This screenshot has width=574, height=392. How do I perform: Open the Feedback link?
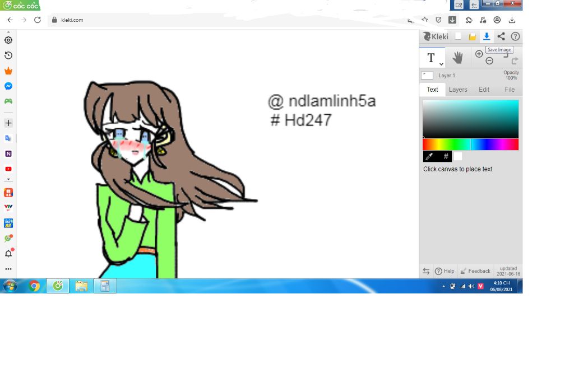475,271
